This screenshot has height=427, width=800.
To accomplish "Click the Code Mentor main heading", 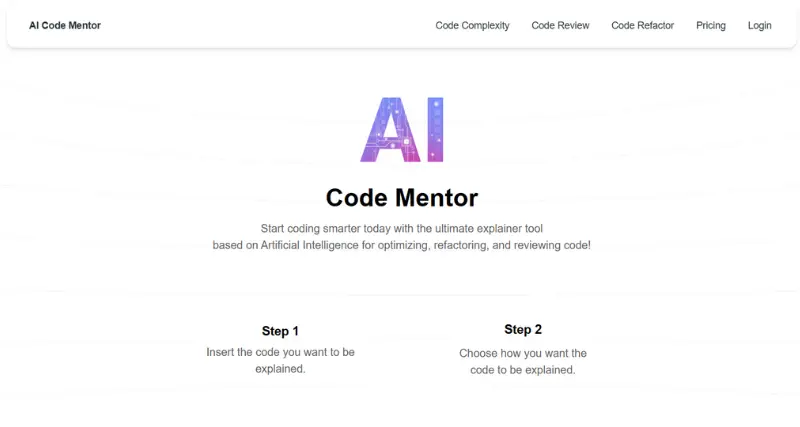I will pos(402,197).
